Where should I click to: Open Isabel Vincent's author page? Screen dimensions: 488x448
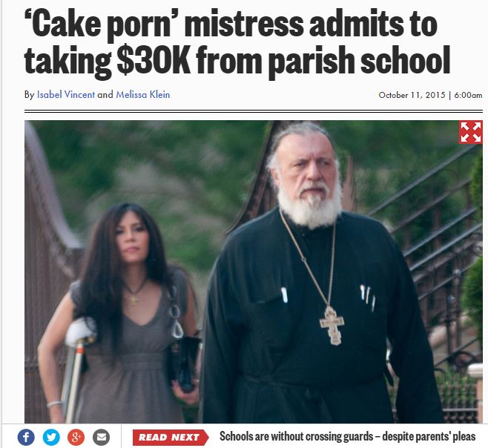pos(66,95)
